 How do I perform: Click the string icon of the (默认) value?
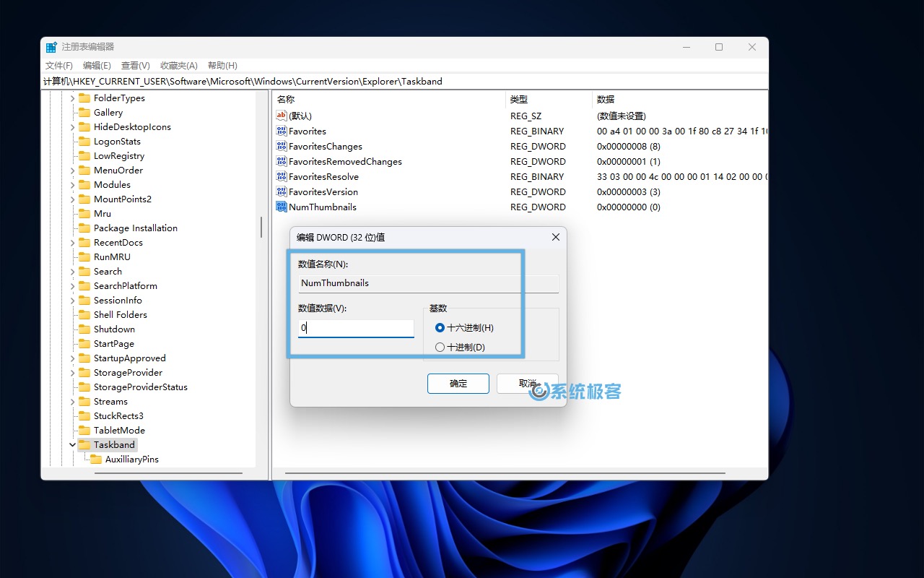point(282,116)
